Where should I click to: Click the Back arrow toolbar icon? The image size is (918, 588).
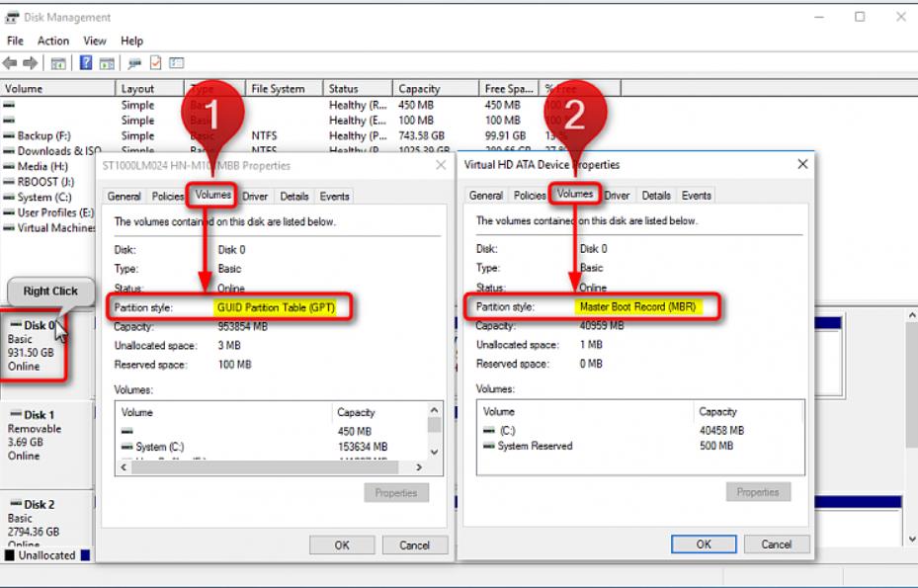coord(10,63)
